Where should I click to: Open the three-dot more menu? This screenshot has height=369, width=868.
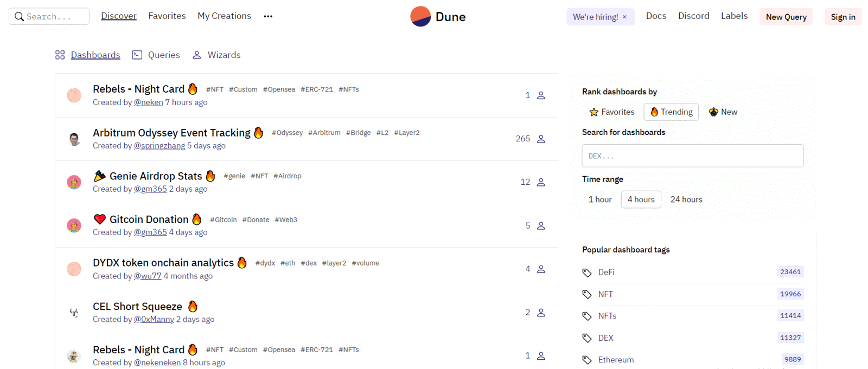coord(268,16)
